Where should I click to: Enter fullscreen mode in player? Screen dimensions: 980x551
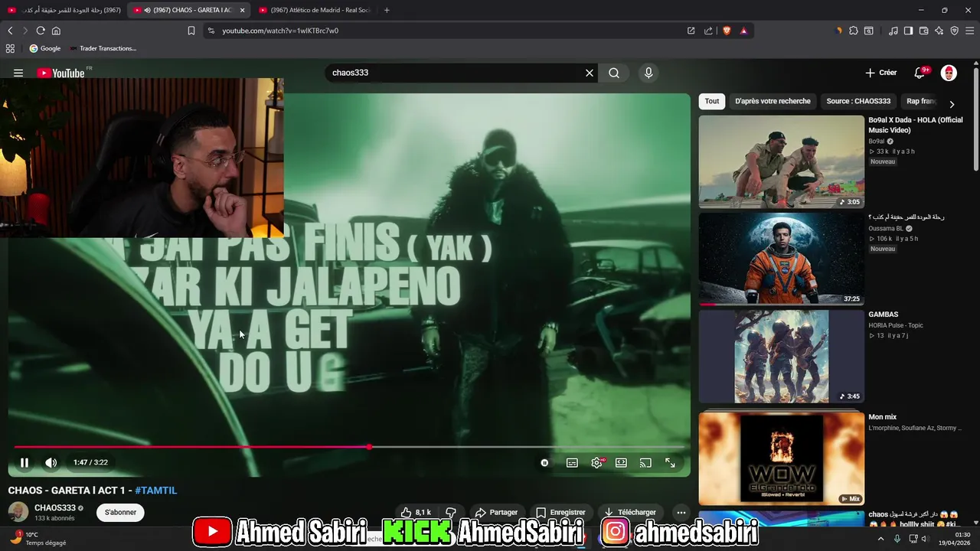(670, 462)
